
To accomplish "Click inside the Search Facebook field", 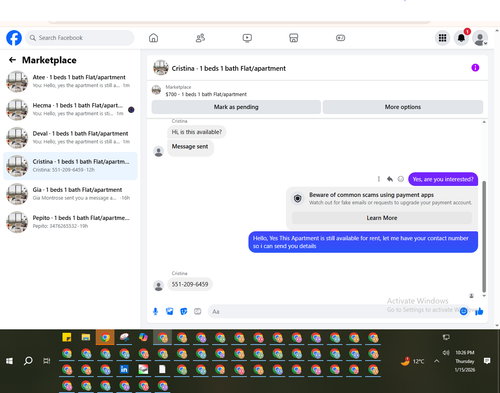I will [x=80, y=38].
